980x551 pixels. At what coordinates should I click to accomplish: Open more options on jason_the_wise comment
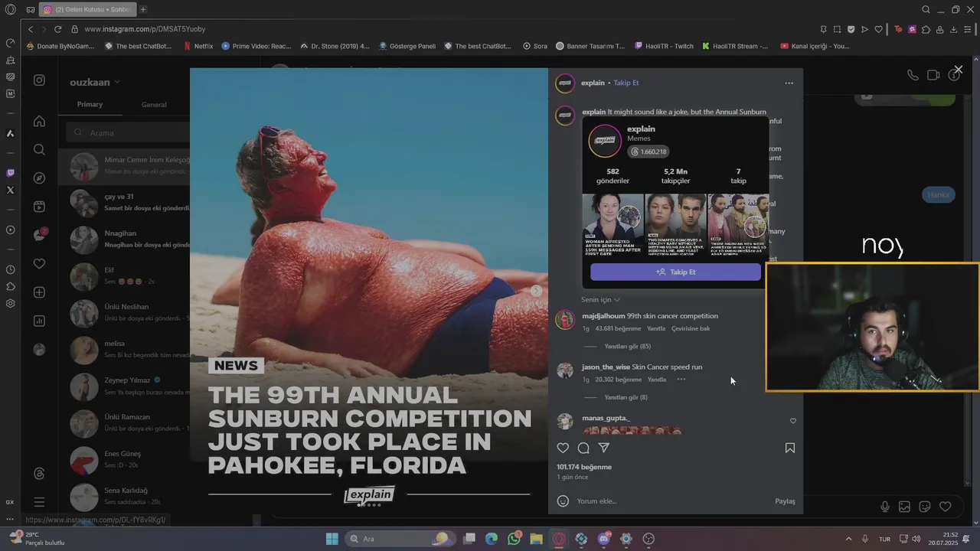(x=681, y=379)
